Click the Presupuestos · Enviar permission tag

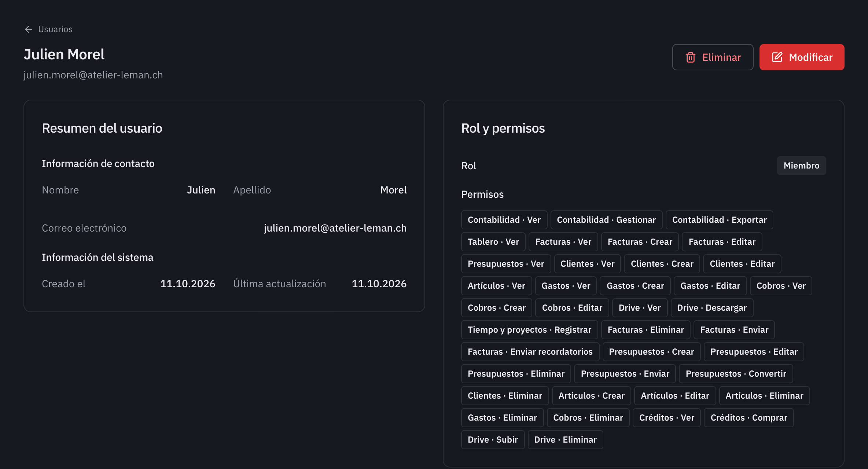click(x=625, y=374)
